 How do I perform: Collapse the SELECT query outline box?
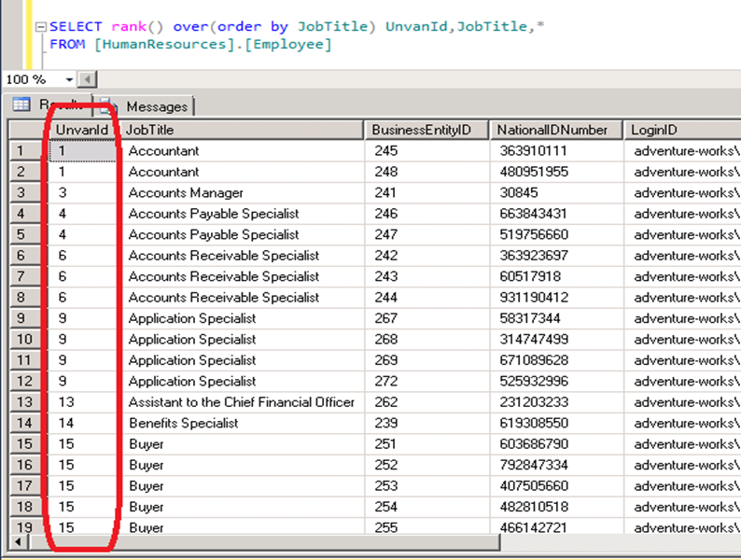41,27
